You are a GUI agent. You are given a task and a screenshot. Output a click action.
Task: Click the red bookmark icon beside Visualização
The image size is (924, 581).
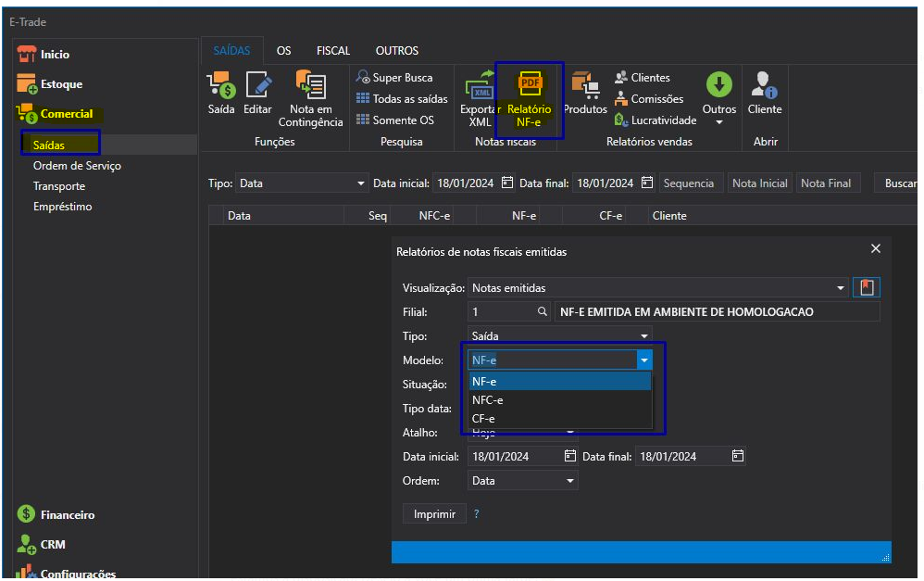click(x=867, y=287)
